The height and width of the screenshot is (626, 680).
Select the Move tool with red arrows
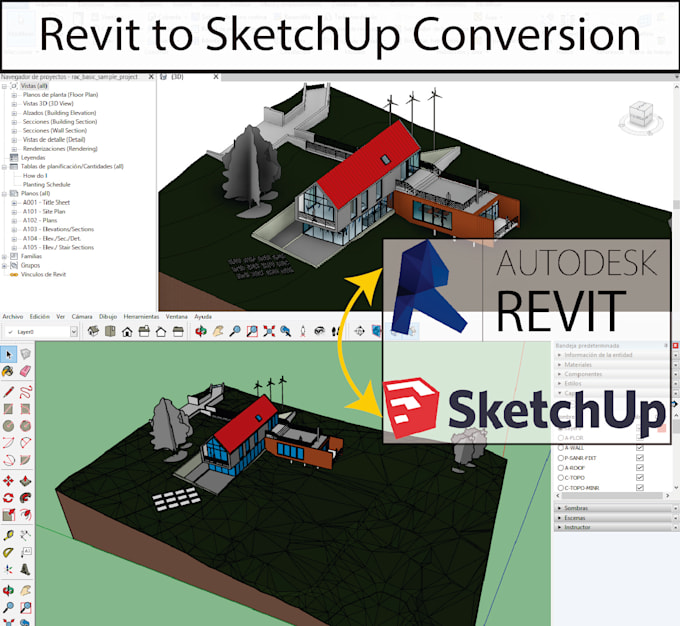[8, 481]
